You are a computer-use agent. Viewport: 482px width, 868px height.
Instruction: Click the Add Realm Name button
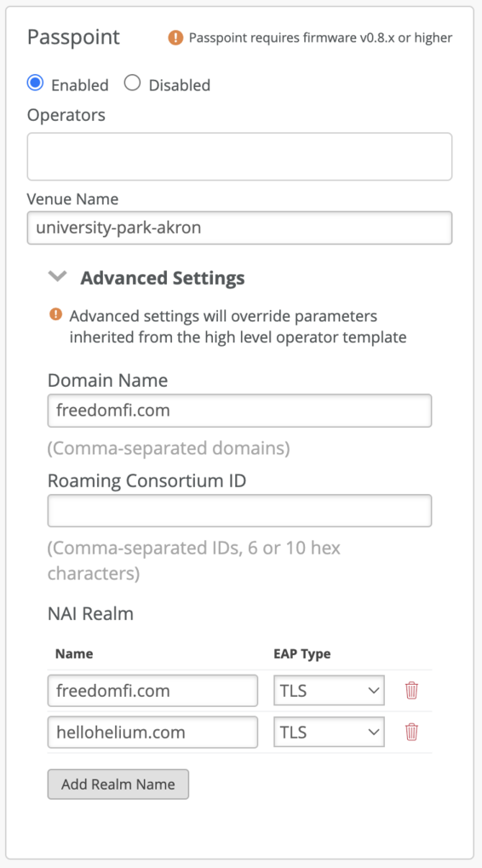pyautogui.click(x=118, y=784)
